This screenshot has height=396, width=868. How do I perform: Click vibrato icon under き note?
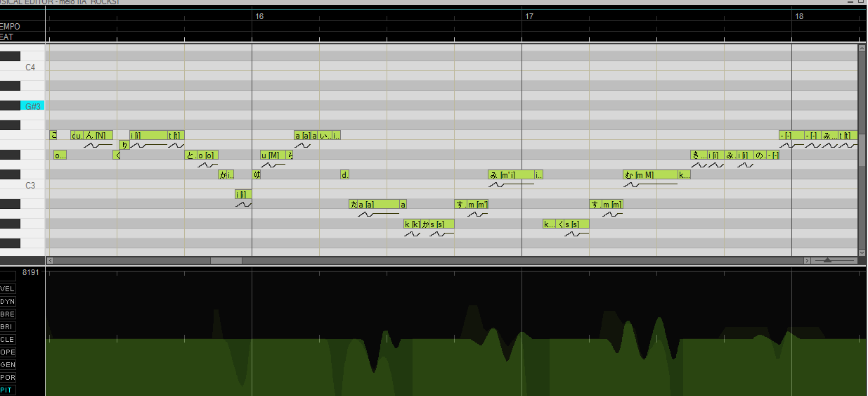point(699,165)
